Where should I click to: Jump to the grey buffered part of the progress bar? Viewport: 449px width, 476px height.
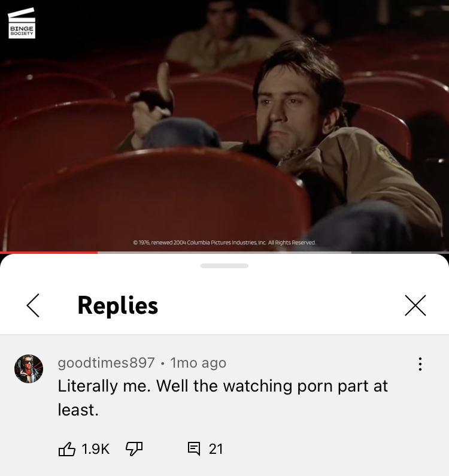pyautogui.click(x=224, y=252)
